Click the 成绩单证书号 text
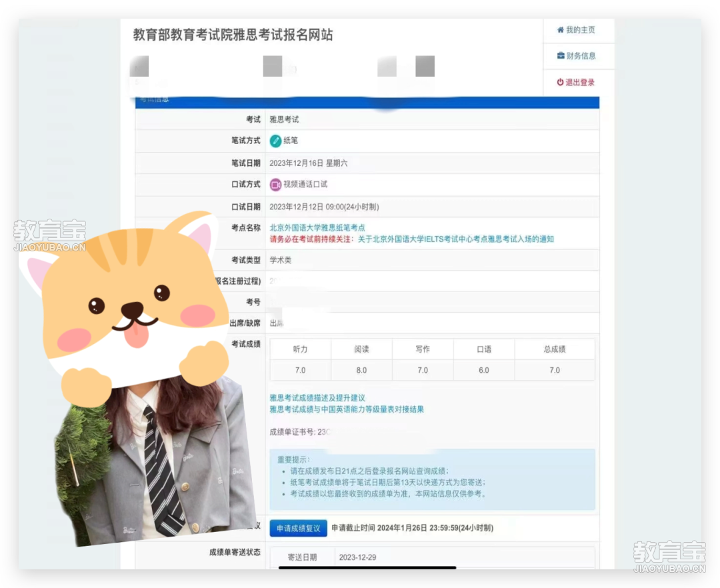Viewport: 720px width, 588px height. coord(299,432)
